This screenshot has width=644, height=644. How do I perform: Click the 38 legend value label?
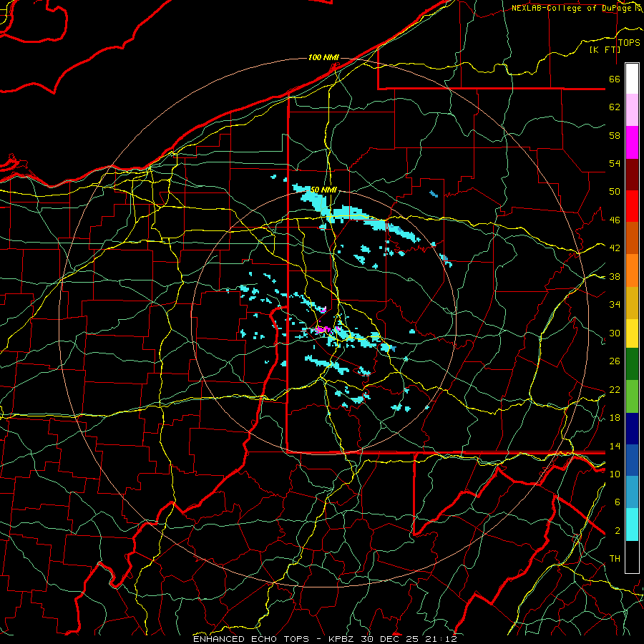click(615, 276)
